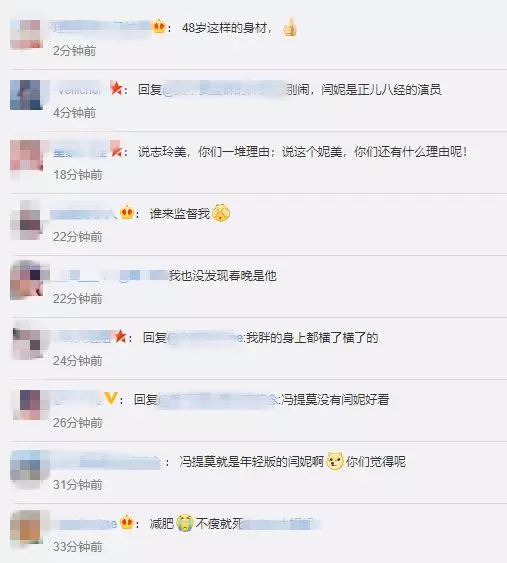Viewport: 507px width, 563px height.
Task: Click crown badge on the 33分钟前 comment
Action: tap(127, 522)
